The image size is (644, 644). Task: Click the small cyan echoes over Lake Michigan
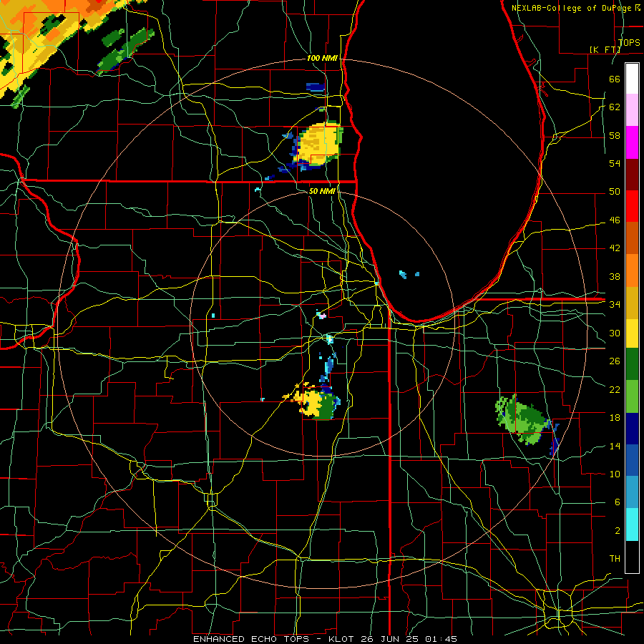tap(409, 274)
